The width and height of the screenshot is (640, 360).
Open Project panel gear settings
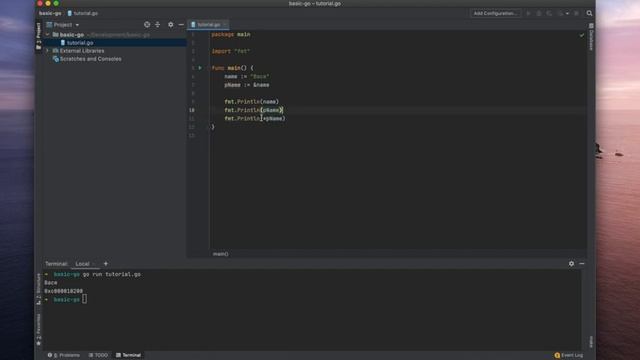coord(171,25)
